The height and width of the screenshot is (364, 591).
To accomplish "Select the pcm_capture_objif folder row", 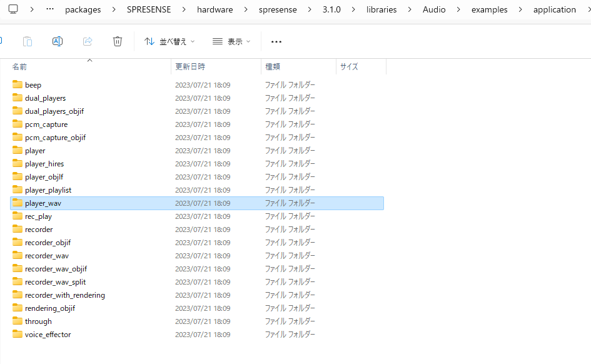I will [55, 138].
